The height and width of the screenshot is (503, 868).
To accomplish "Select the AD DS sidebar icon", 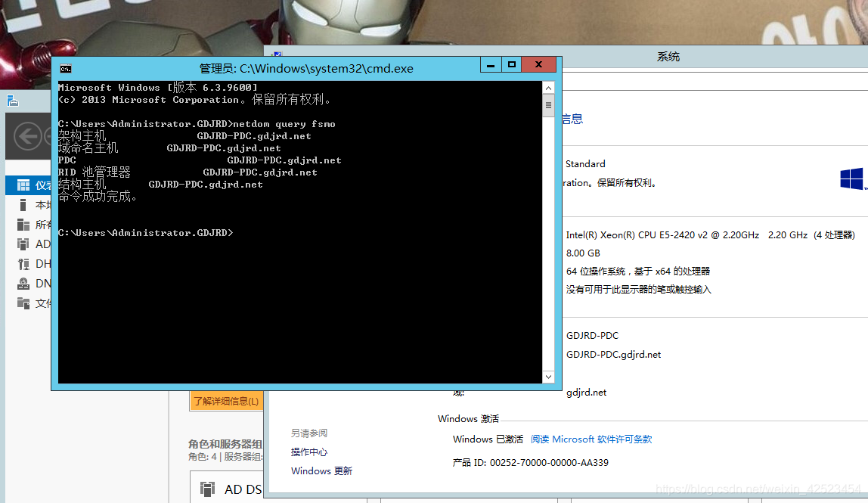I will (23, 244).
